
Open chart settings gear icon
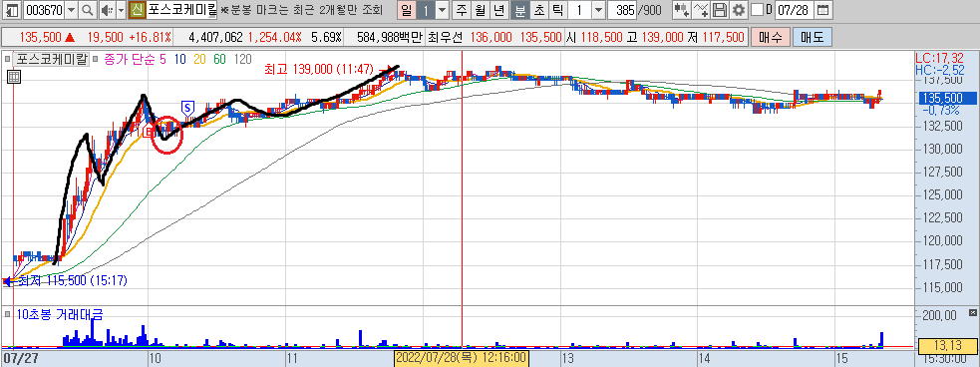pos(739,10)
